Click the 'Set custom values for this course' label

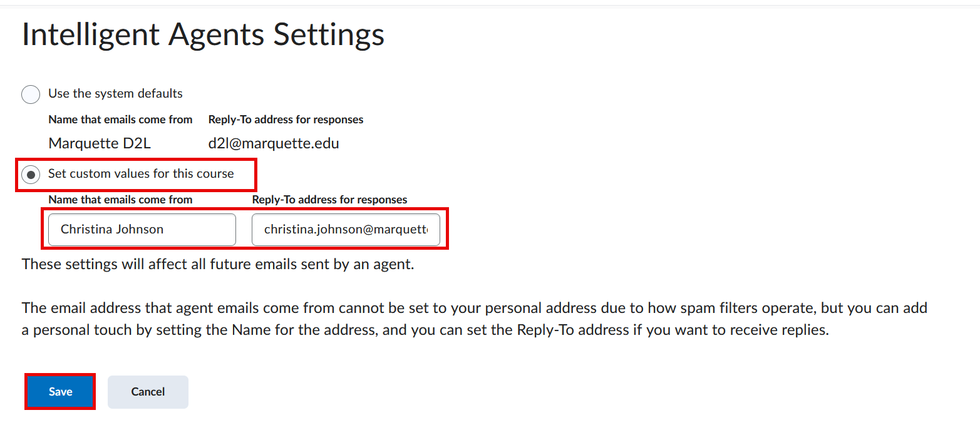pos(141,174)
